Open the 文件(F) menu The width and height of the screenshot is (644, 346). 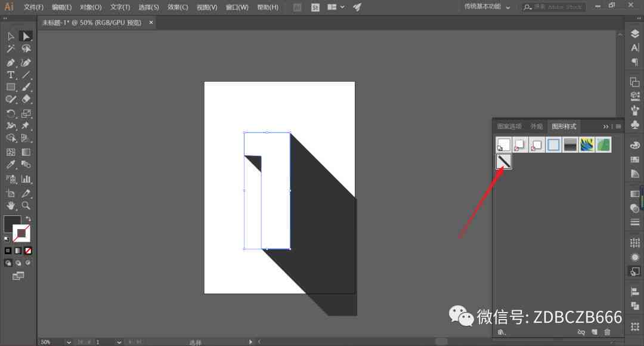pyautogui.click(x=33, y=7)
